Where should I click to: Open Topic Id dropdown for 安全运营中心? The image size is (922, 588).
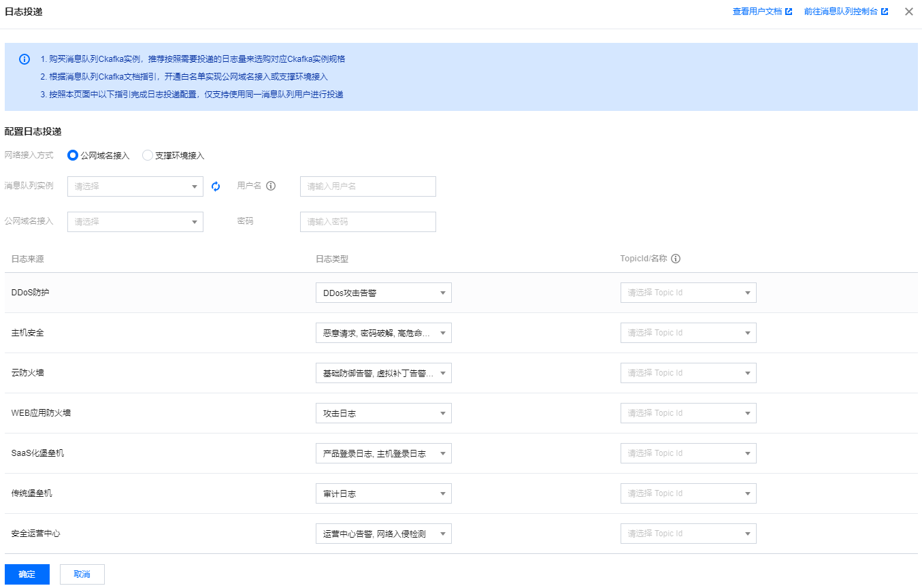coord(689,534)
